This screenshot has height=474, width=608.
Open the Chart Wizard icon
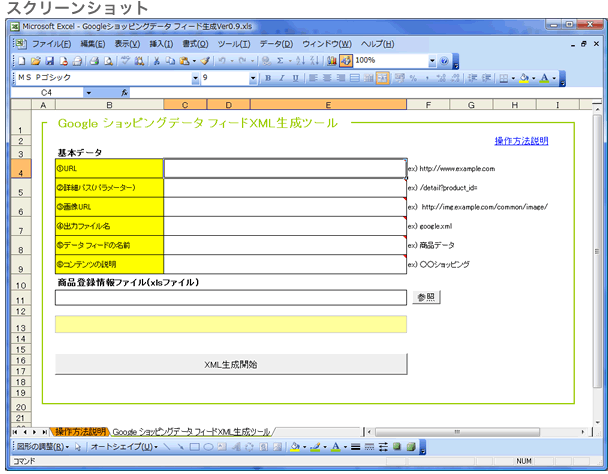(332, 61)
